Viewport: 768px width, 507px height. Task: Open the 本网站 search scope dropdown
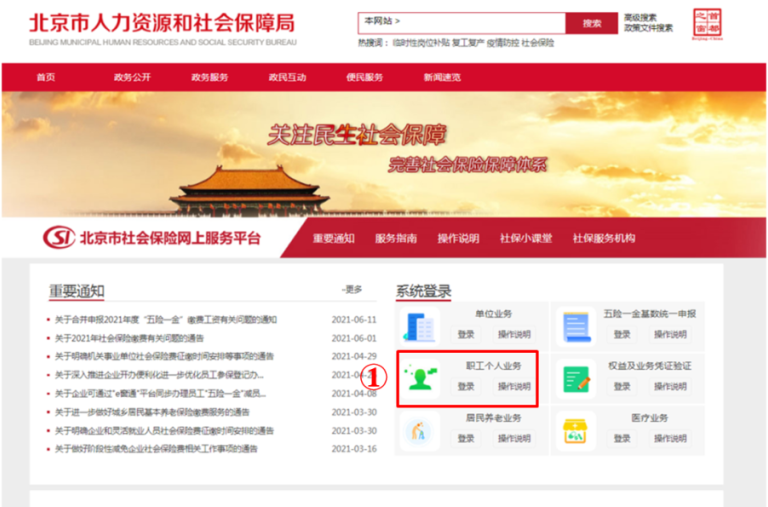[383, 21]
